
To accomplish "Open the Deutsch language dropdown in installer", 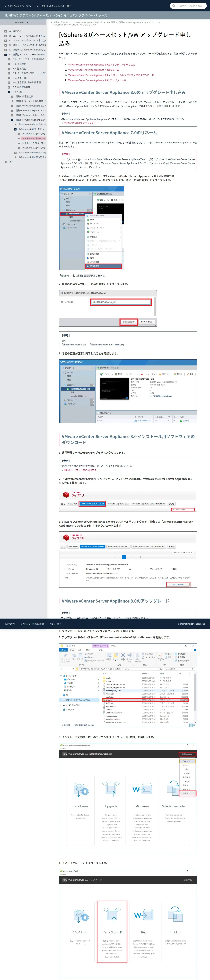I will (188, 754).
